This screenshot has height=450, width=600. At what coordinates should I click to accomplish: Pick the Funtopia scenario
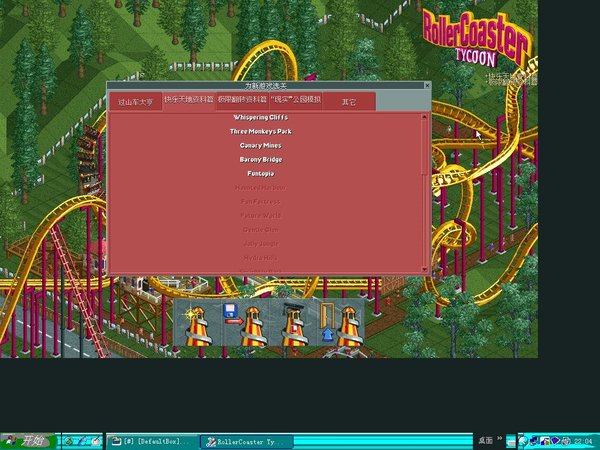pos(261,174)
